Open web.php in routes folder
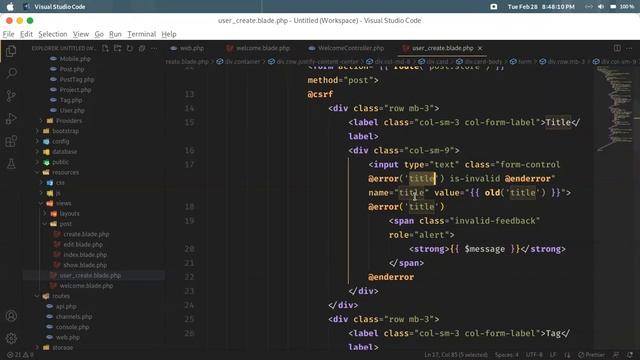The height and width of the screenshot is (360, 640). [68, 337]
